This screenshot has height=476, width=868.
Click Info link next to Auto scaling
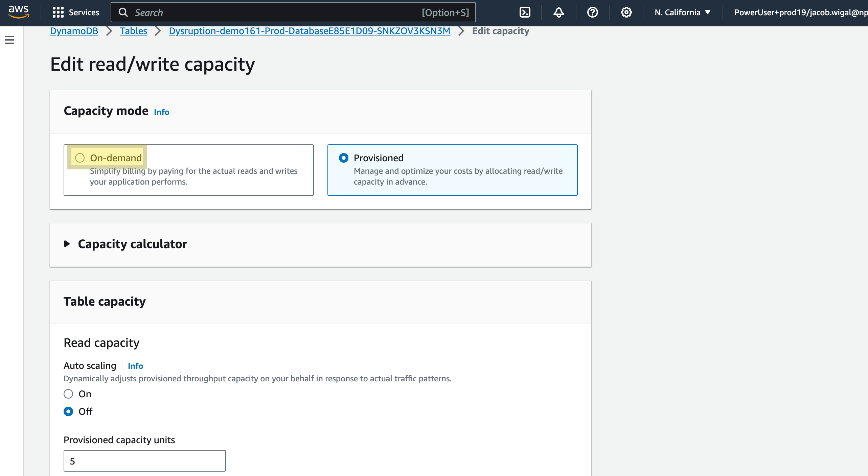coord(135,366)
